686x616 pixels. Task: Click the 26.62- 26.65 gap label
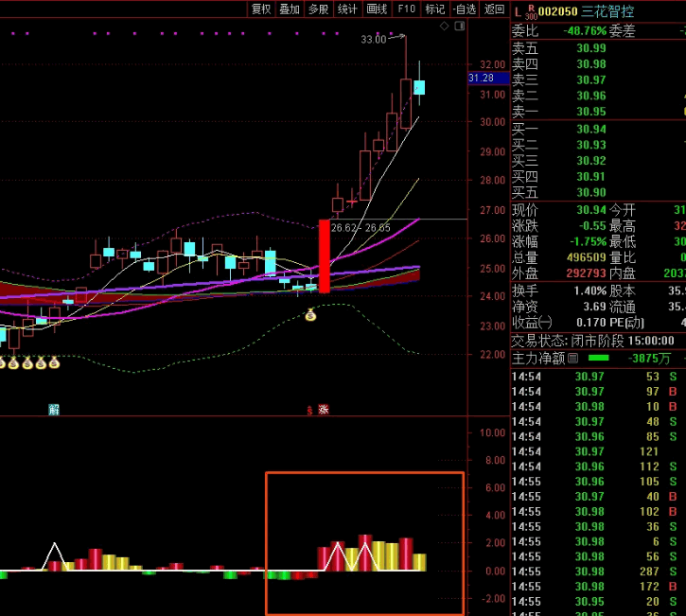click(x=361, y=227)
